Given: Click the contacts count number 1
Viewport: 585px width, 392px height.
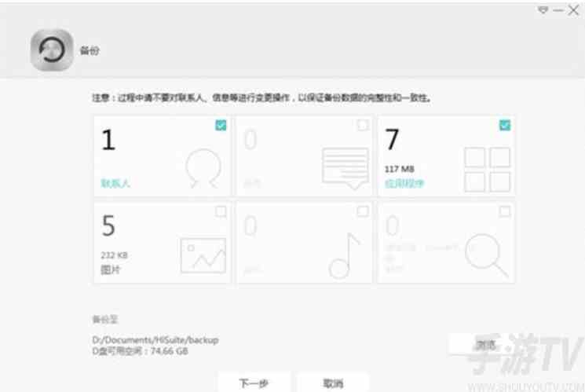Looking at the screenshot, I should click(108, 140).
